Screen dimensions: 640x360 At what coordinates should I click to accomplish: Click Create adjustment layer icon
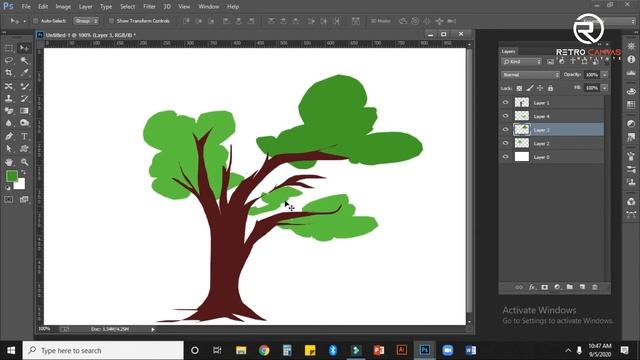tap(557, 287)
